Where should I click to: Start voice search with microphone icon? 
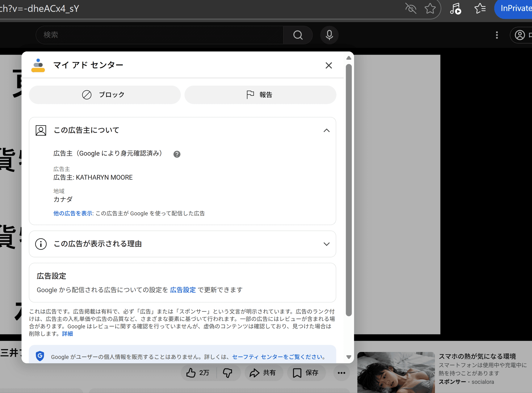click(329, 35)
